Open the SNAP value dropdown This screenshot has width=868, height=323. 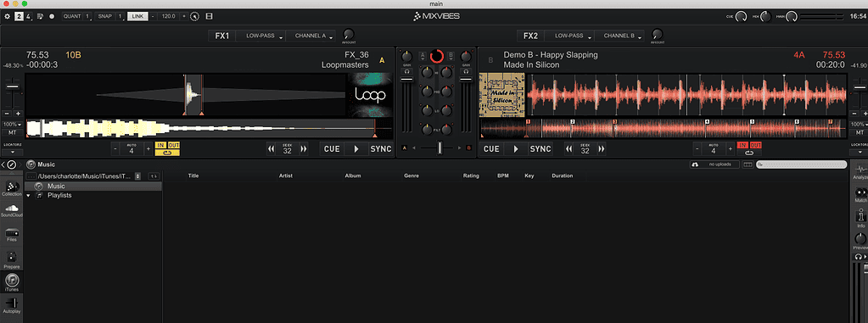pos(120,16)
